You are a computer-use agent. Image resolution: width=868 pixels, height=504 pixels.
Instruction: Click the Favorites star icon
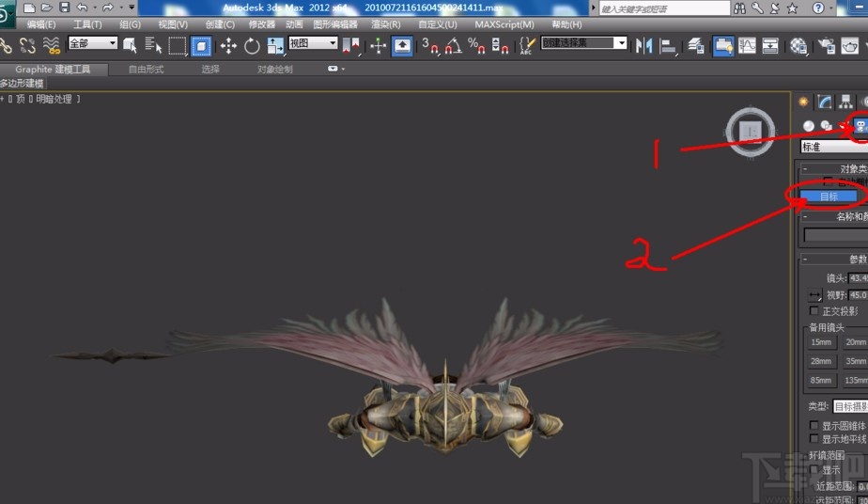pyautogui.click(x=792, y=8)
